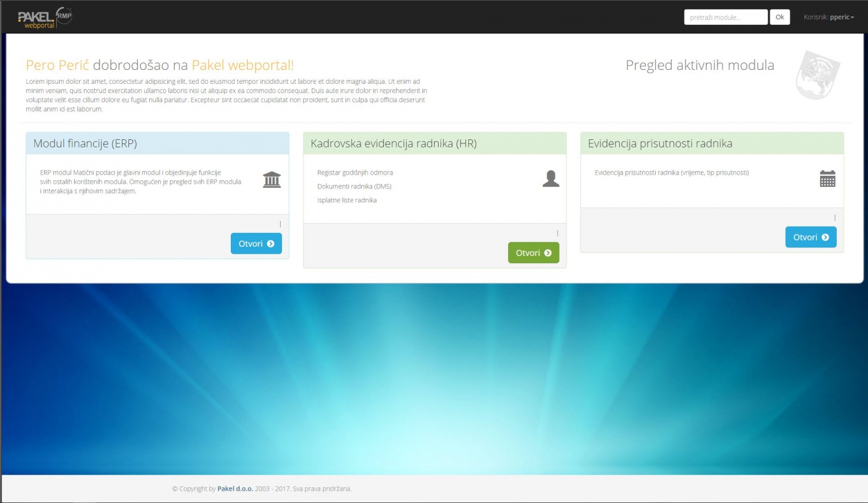Click the Pakel webportal logo

point(45,18)
